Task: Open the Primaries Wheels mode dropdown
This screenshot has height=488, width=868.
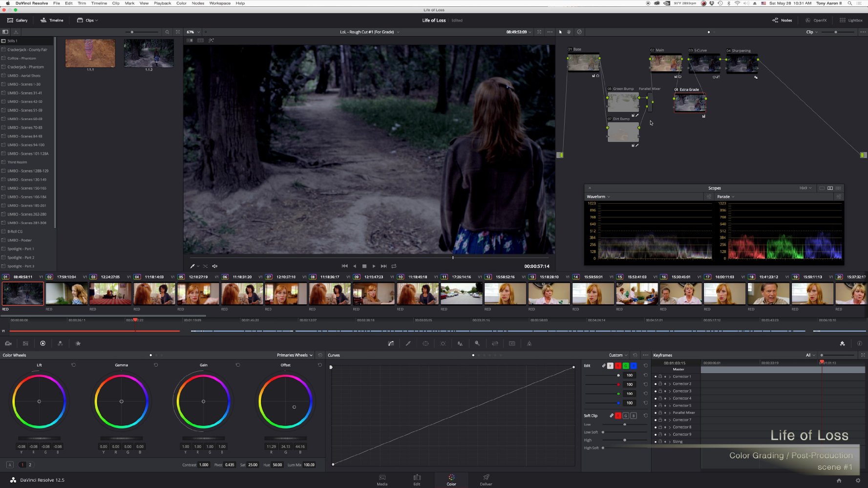Action: 295,355
